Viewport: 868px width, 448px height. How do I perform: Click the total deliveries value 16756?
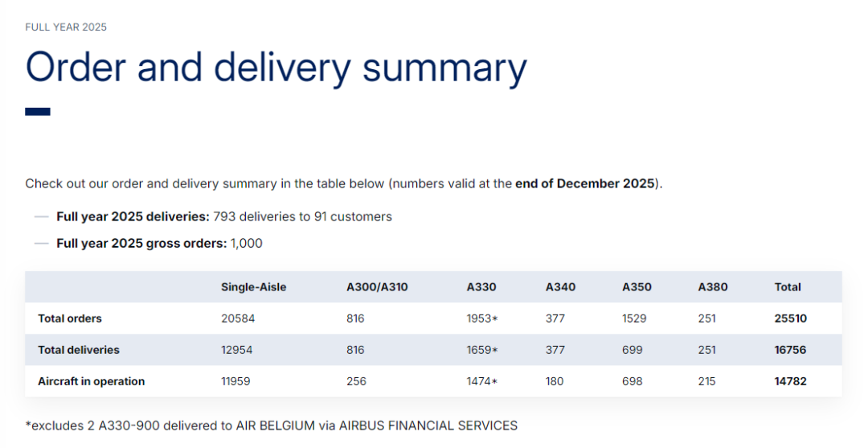tap(790, 350)
